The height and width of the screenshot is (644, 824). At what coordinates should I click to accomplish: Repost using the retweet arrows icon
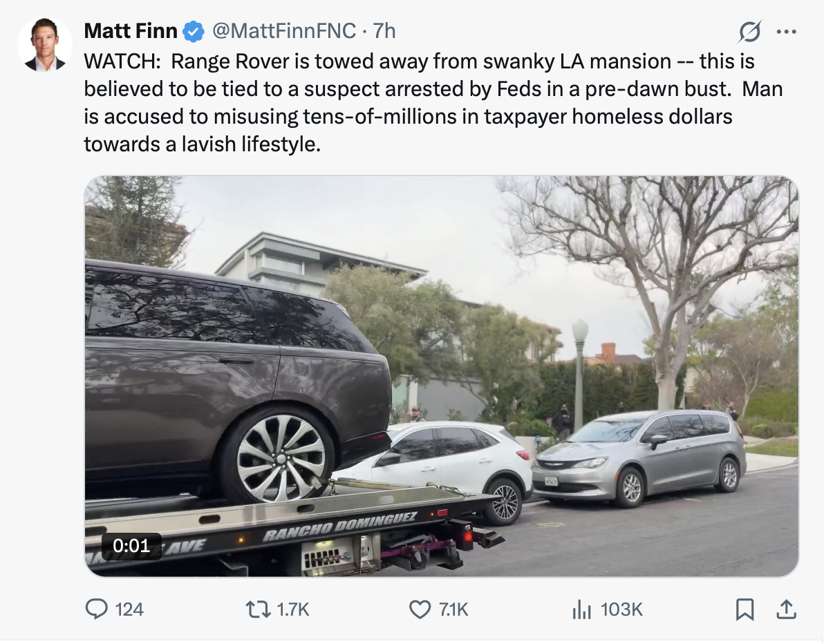pos(258,609)
